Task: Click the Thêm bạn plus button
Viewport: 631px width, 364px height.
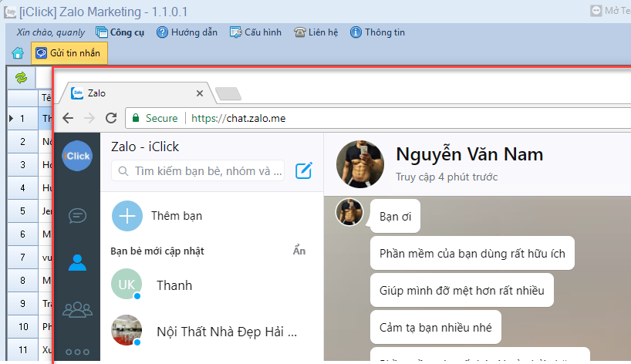Action: coord(127,216)
